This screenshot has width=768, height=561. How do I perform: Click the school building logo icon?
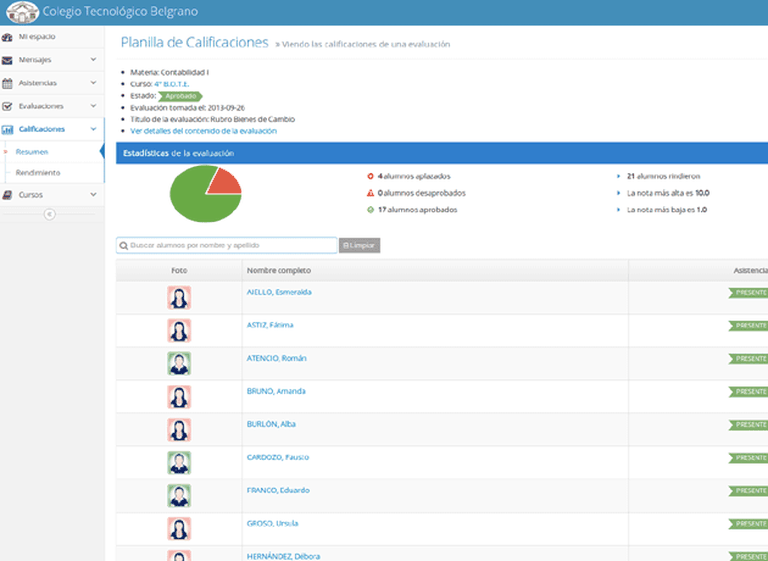(22, 13)
